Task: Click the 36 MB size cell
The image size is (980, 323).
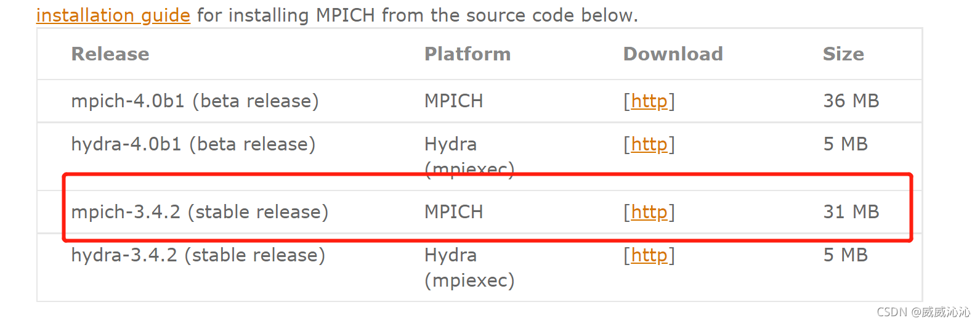Action: (x=851, y=100)
